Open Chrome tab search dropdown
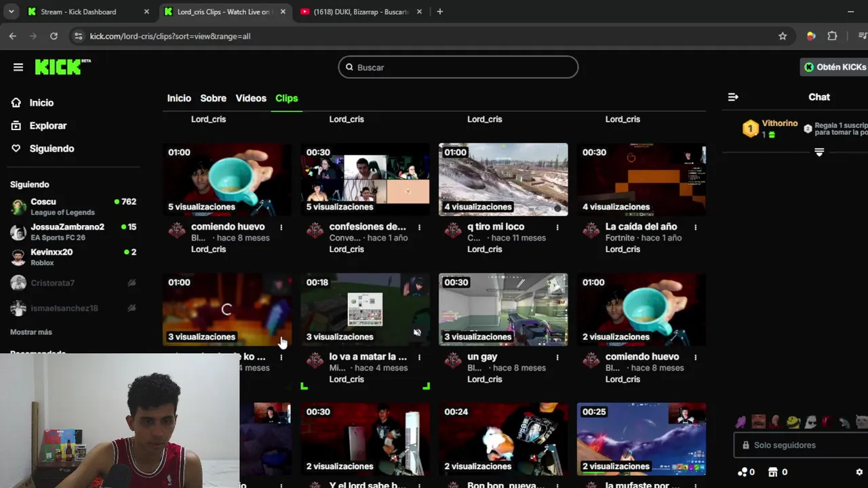Image resolution: width=868 pixels, height=488 pixels. (11, 12)
